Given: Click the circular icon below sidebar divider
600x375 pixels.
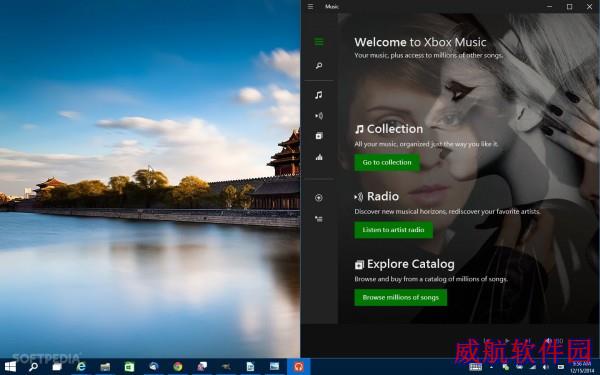Looking at the screenshot, I should click(319, 198).
